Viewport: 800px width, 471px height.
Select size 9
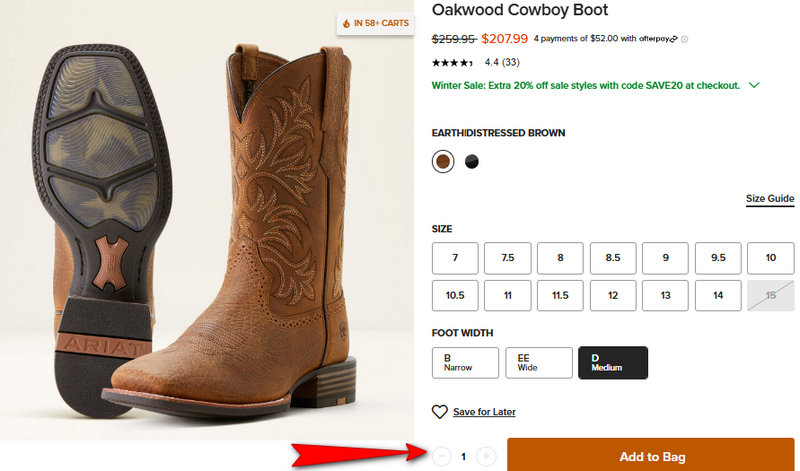pyautogui.click(x=665, y=258)
